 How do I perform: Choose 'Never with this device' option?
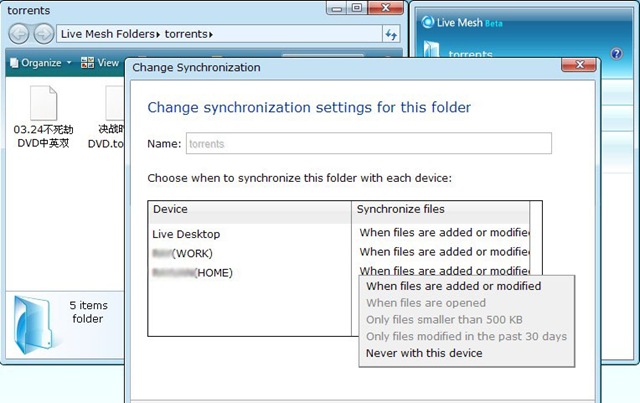pos(424,353)
